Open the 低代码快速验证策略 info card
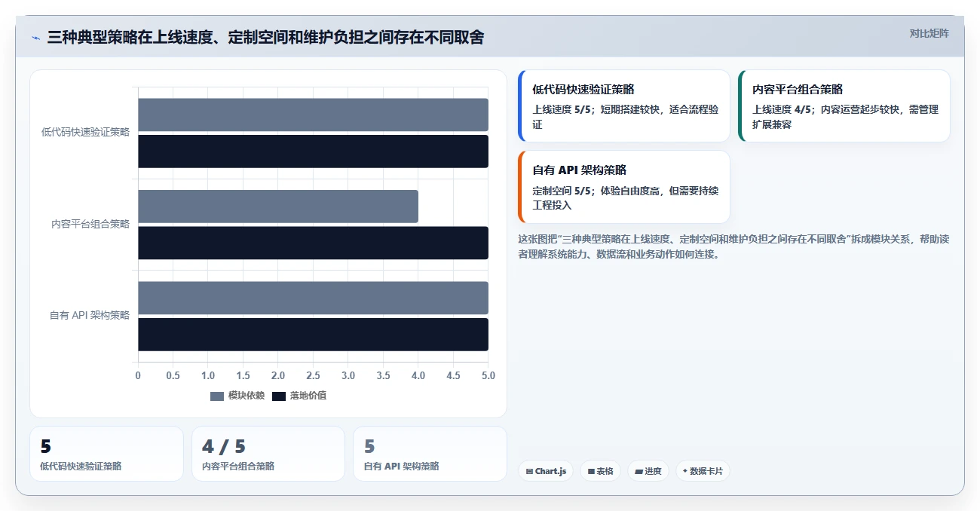Image resolution: width=980 pixels, height=511 pixels. (624, 106)
